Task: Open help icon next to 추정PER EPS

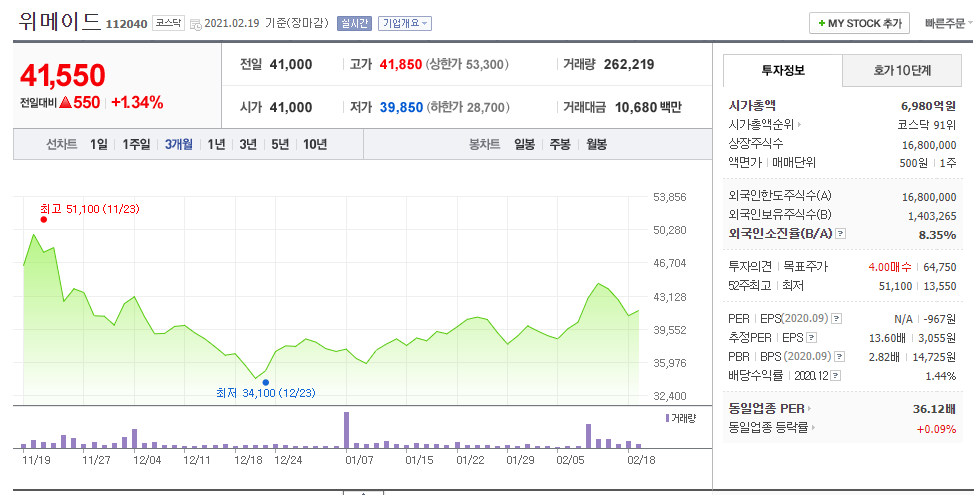Action: coord(812,338)
